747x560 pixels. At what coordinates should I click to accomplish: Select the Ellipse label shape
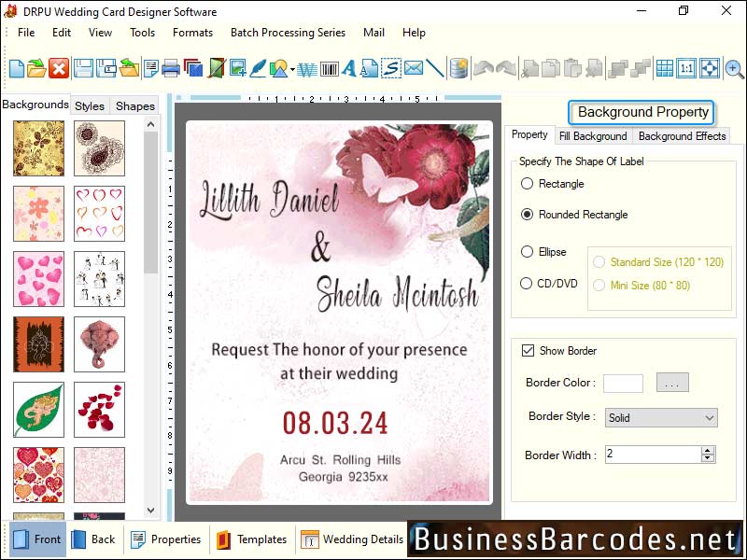(526, 251)
